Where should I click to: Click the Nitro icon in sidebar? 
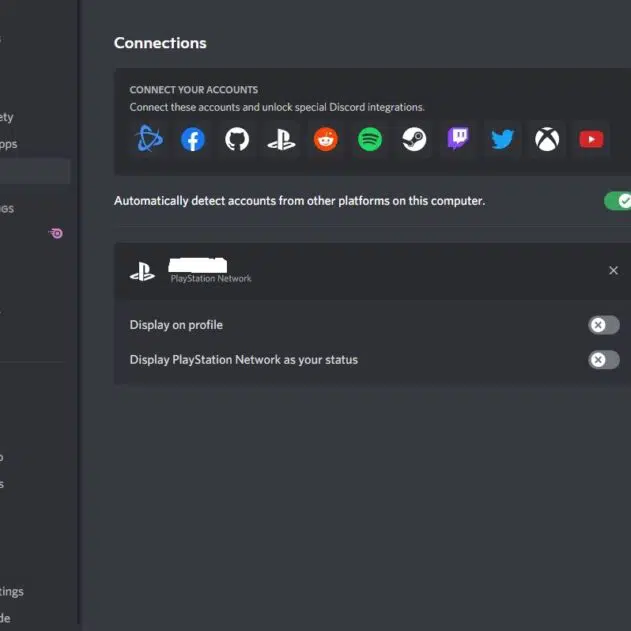tap(56, 233)
